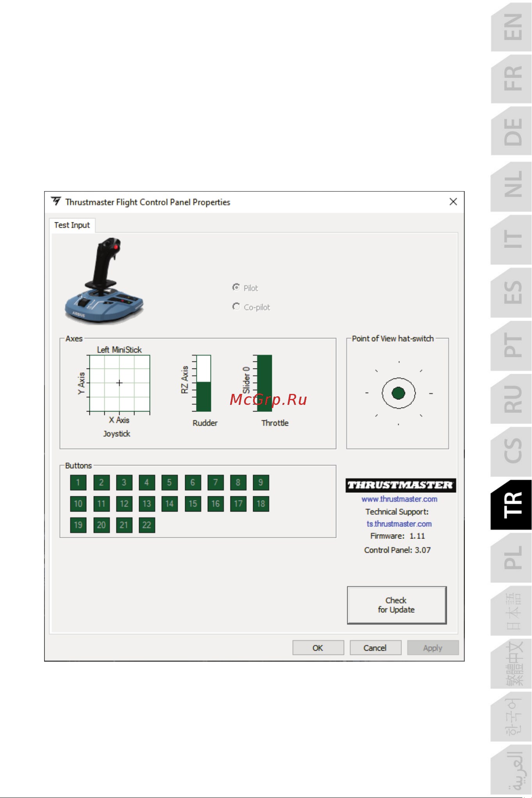Click button indicator 14

(169, 504)
